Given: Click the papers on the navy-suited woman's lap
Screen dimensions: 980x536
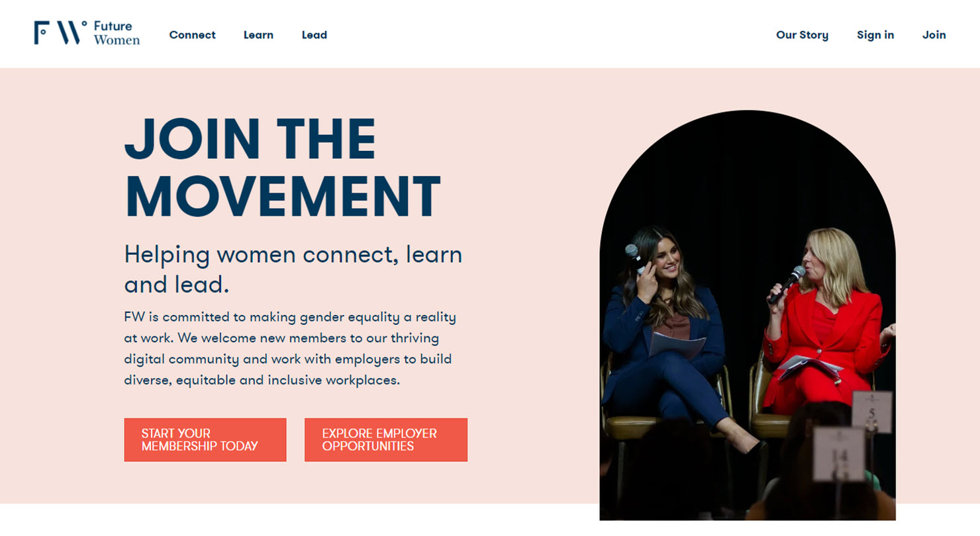Looking at the screenshot, I should tap(677, 345).
